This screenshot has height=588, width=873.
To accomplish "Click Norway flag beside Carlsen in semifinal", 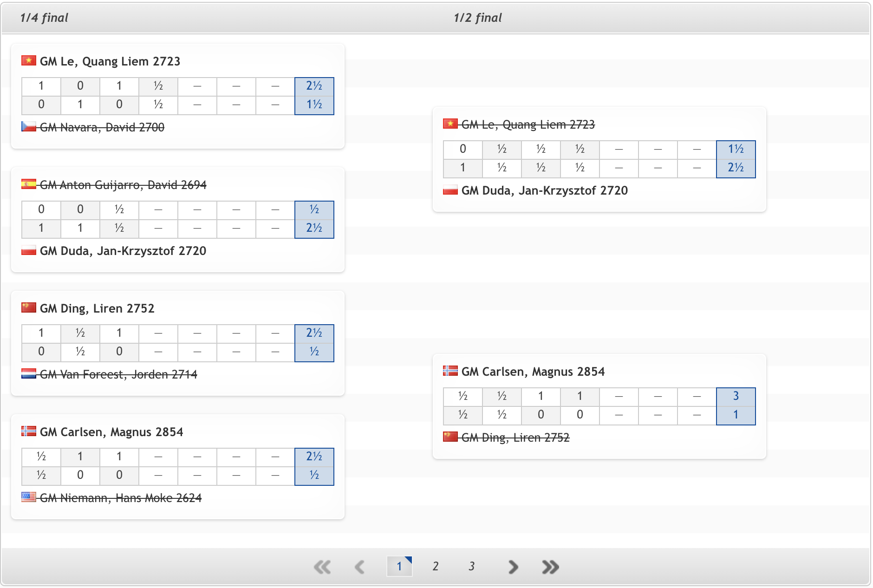I will pos(450,371).
